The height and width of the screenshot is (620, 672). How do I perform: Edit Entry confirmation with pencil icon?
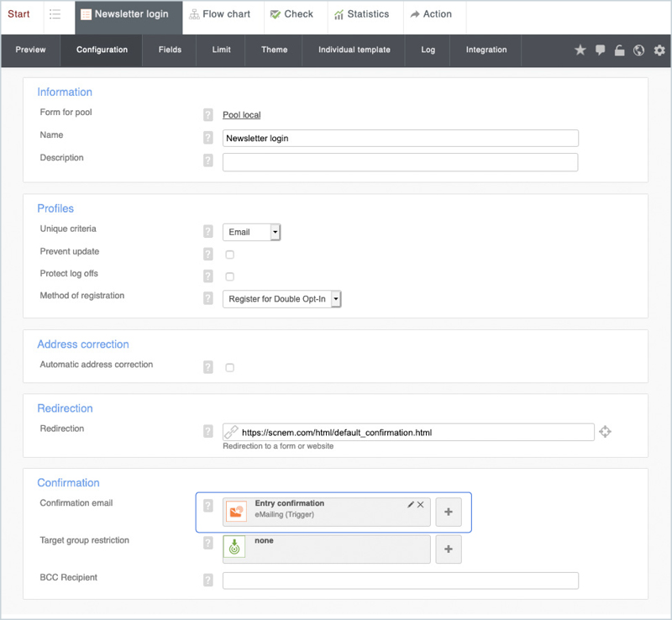coord(411,504)
